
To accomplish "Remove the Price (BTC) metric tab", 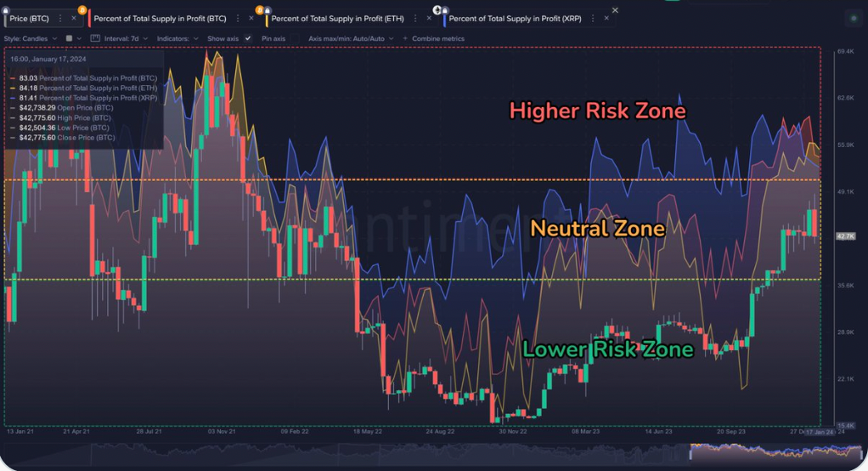I will [x=74, y=19].
